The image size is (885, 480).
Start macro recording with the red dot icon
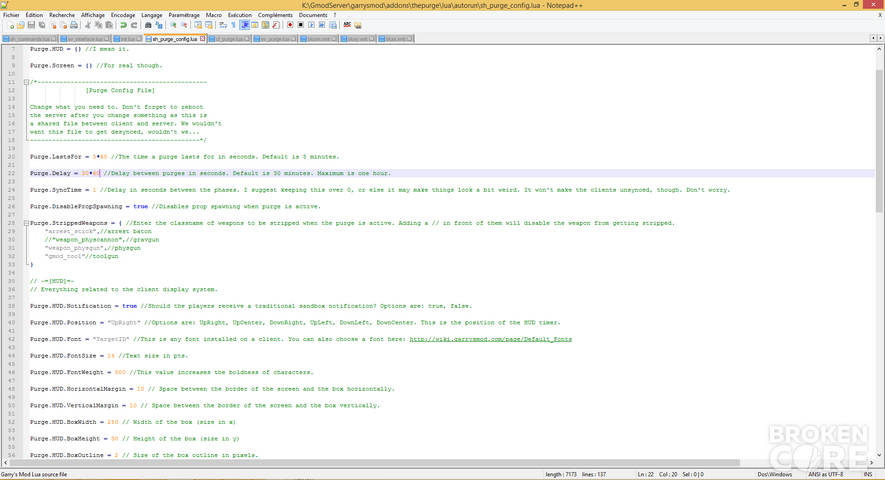[290, 25]
